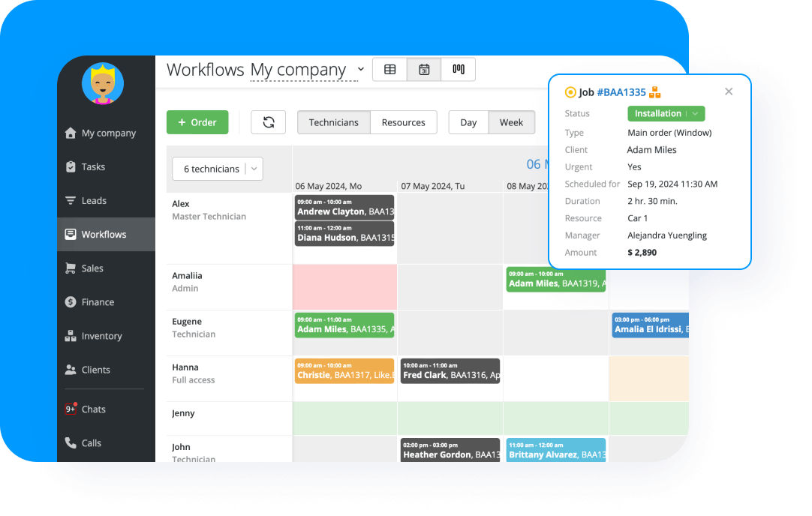The height and width of the screenshot is (516, 812).
Task: Select the table view icon
Action: pos(389,69)
